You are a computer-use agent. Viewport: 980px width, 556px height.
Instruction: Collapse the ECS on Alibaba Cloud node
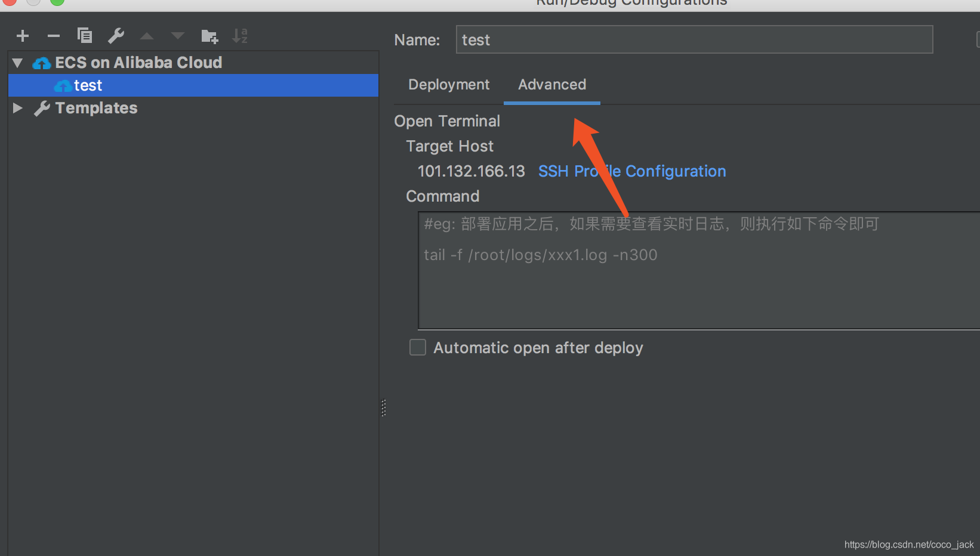(x=17, y=63)
